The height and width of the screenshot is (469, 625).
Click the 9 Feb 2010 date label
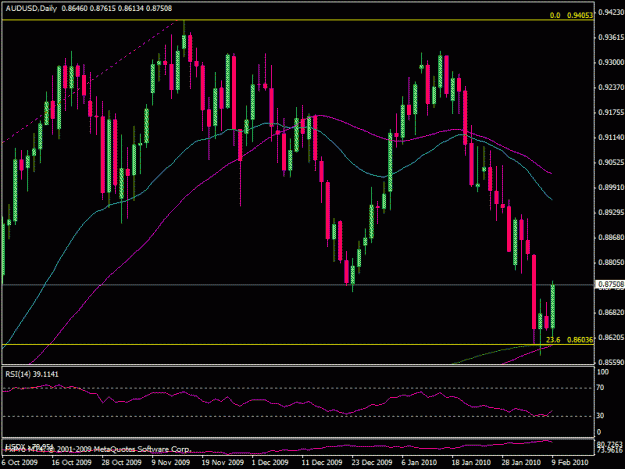[x=570, y=462]
